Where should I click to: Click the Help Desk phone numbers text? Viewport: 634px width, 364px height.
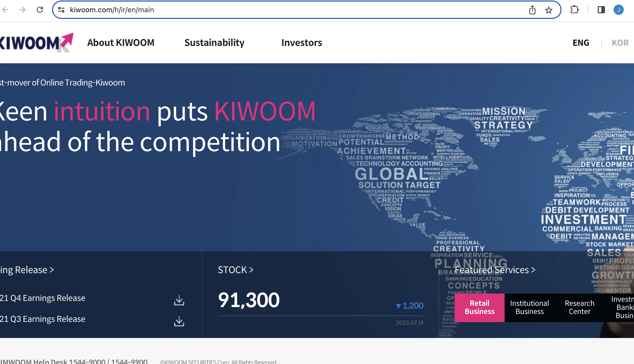point(74,361)
